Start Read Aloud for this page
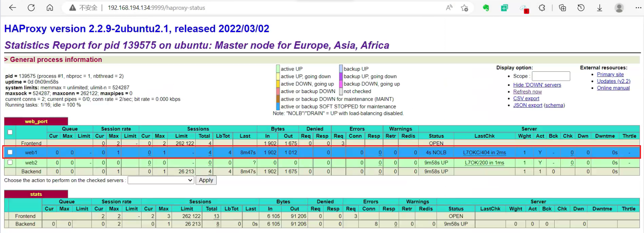This screenshot has height=233, width=644. (x=449, y=8)
